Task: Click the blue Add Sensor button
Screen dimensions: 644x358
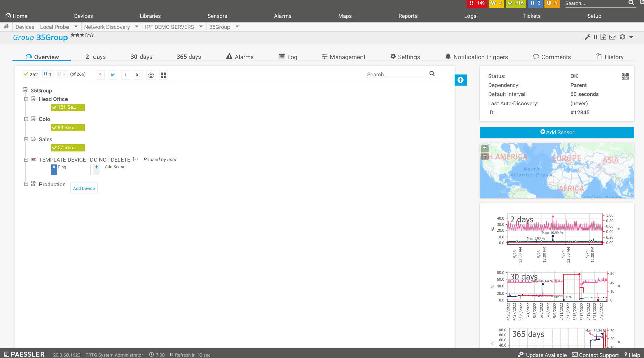Action: 557,132
